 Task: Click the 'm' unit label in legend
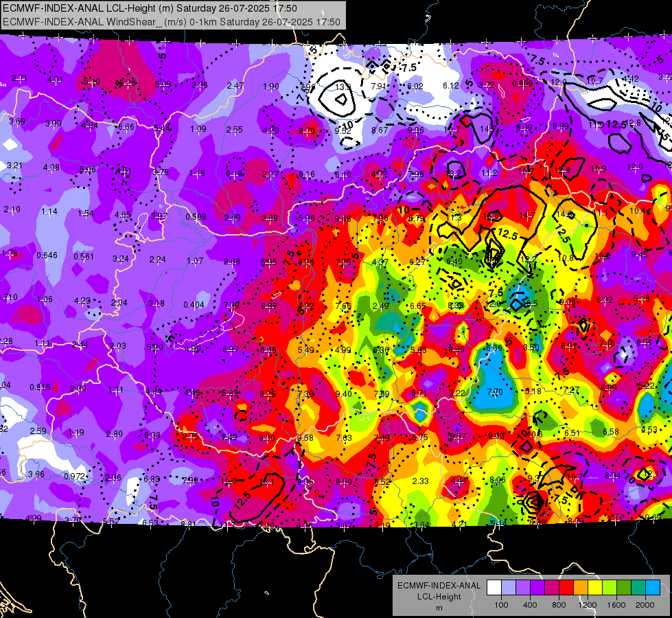(439, 608)
